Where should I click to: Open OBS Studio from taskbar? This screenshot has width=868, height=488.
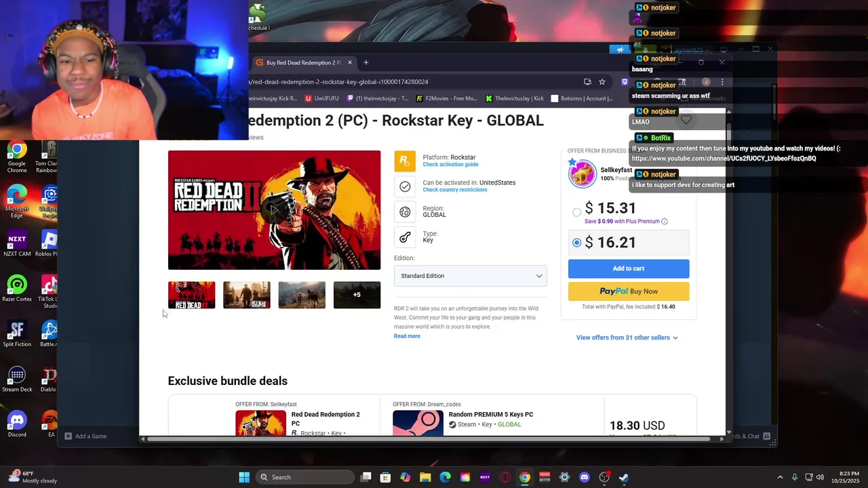(604, 477)
